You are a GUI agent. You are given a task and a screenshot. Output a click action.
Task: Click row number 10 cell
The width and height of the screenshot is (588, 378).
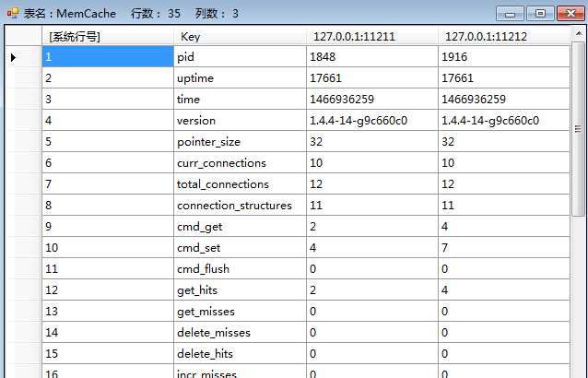(x=108, y=247)
